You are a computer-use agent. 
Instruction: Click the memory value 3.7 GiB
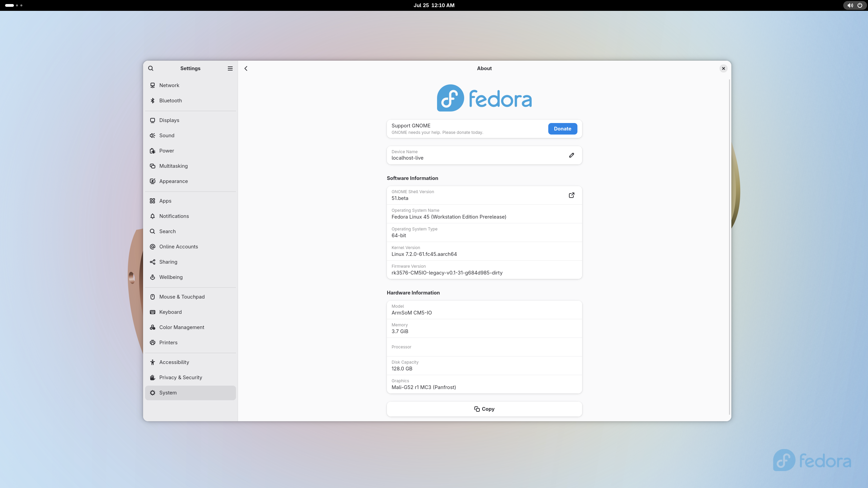point(400,331)
